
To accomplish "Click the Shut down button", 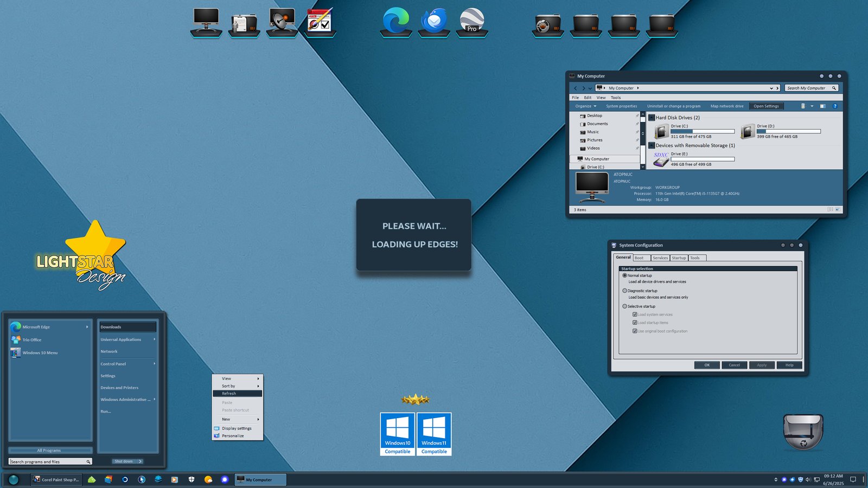I will (124, 461).
